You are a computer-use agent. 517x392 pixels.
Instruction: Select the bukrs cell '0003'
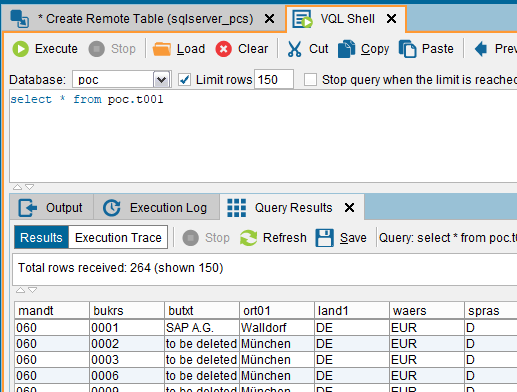pos(127,360)
